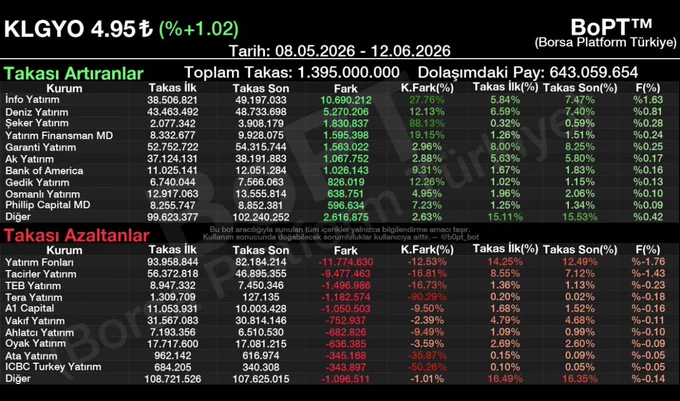Click the date range 08.05.2026 - 12.06.2026
Screen dimensions: 680x401
(x=363, y=51)
